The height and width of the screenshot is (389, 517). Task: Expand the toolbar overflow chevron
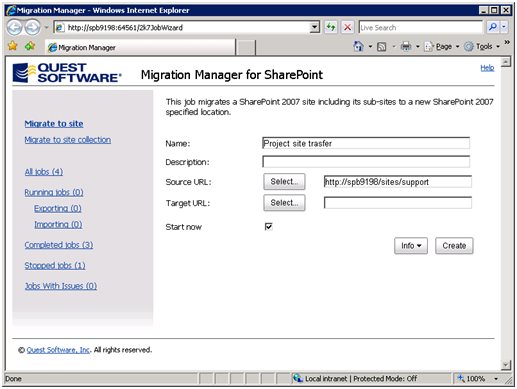(507, 42)
